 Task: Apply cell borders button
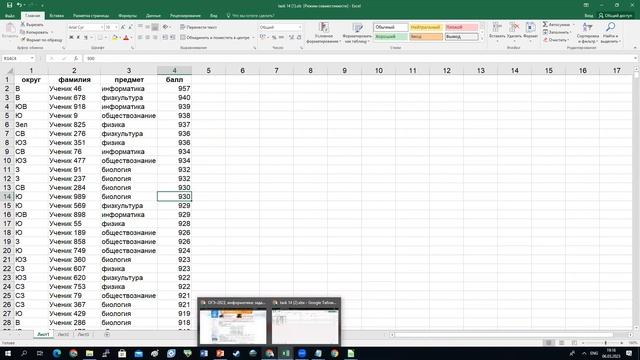click(x=100, y=38)
